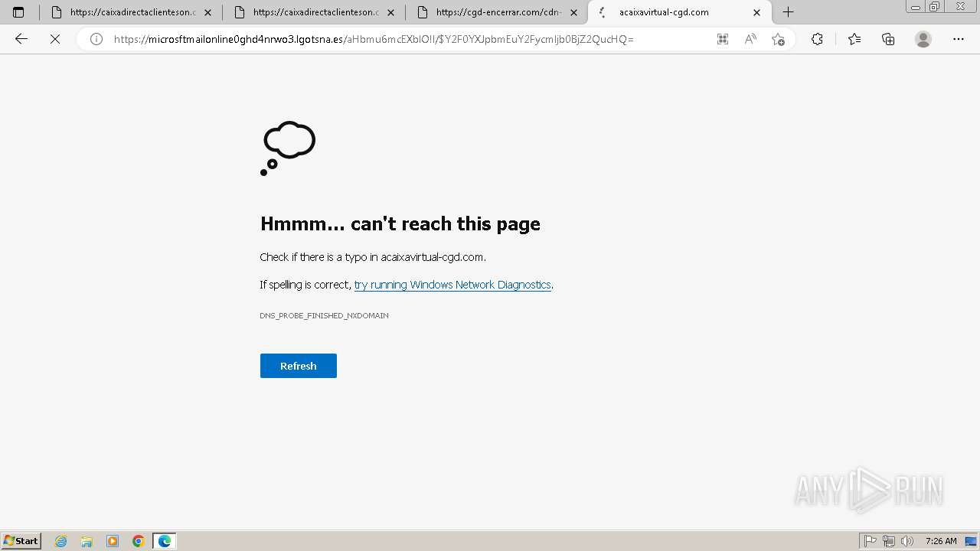
Task: Open network status tray icon
Action: (x=889, y=541)
